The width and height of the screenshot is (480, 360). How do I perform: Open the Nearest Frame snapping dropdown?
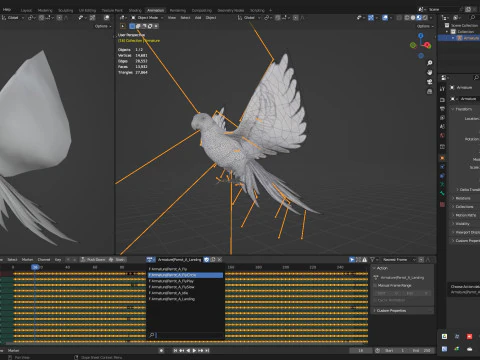(399, 259)
